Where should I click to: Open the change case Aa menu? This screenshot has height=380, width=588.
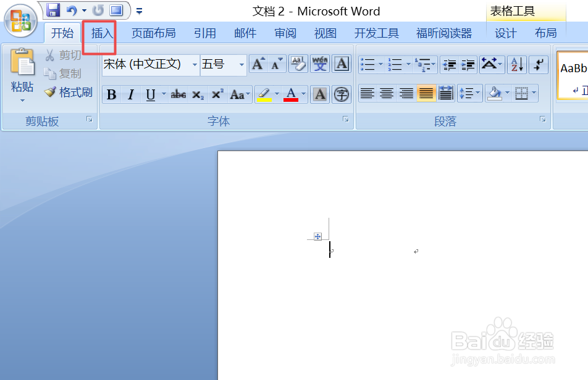240,94
